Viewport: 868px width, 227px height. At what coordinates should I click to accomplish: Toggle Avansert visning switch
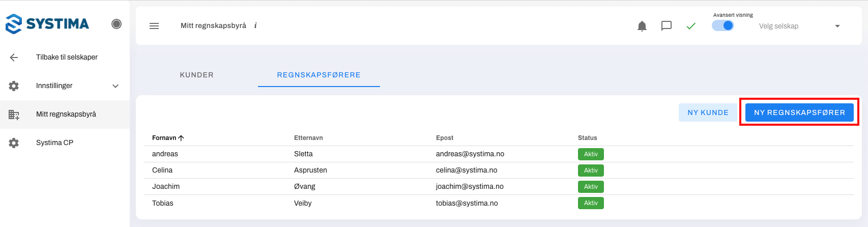click(723, 25)
